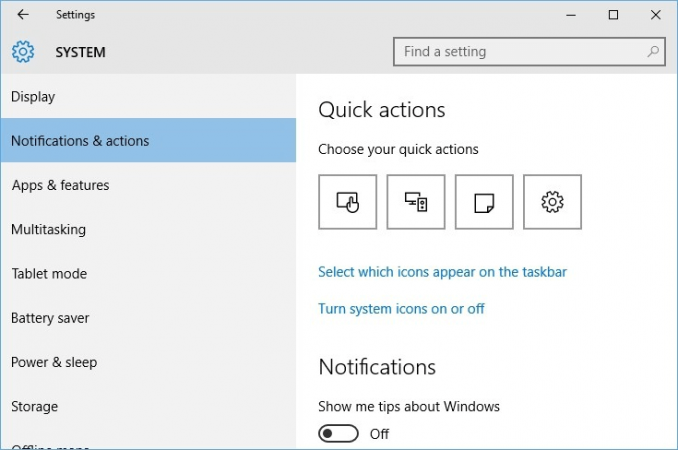Select Notifications & actions in sidebar

coord(80,141)
